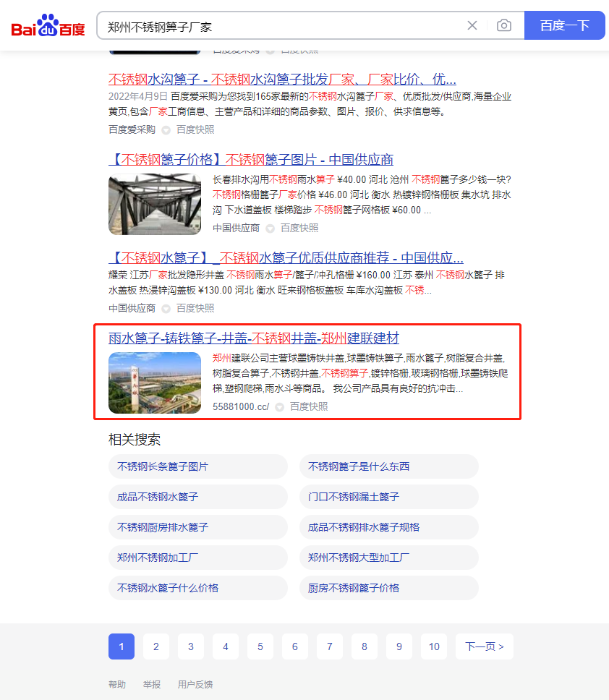The width and height of the screenshot is (609, 700).
Task: Open the 帮助 footer link
Action: (117, 684)
